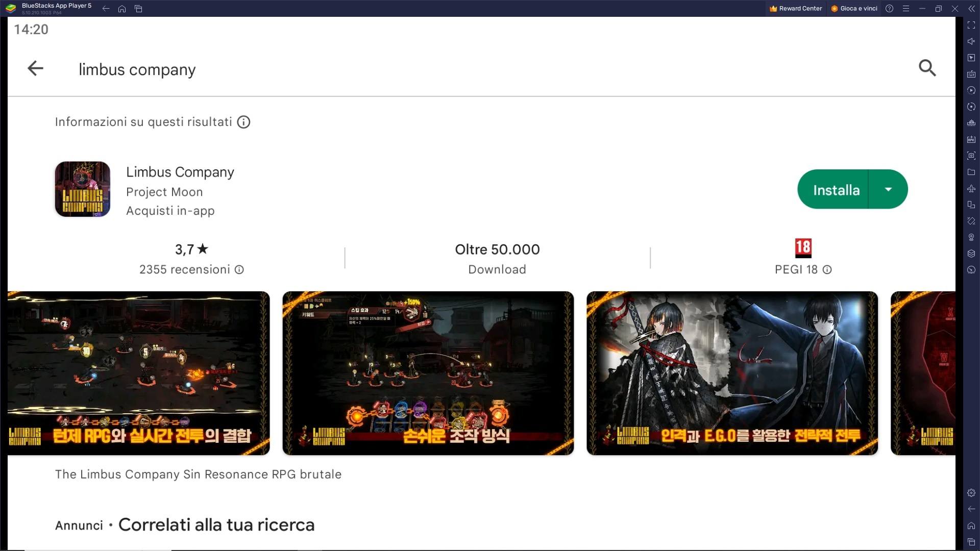Open Gioca e vinci in BlueStacks
Screen dimensions: 980x551
point(854,8)
